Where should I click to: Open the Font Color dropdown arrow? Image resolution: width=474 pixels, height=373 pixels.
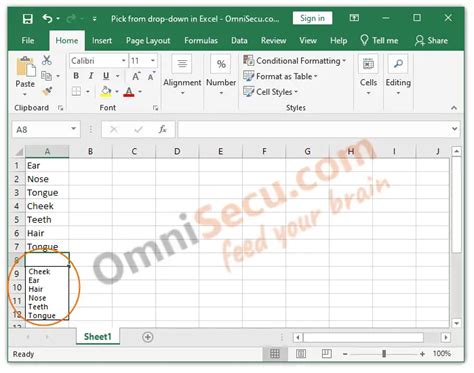(x=140, y=91)
